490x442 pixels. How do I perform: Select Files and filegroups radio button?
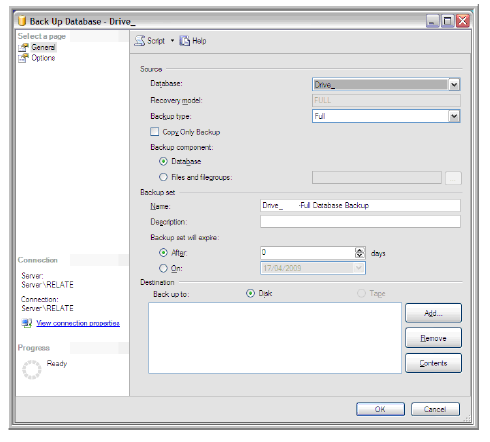click(x=163, y=177)
